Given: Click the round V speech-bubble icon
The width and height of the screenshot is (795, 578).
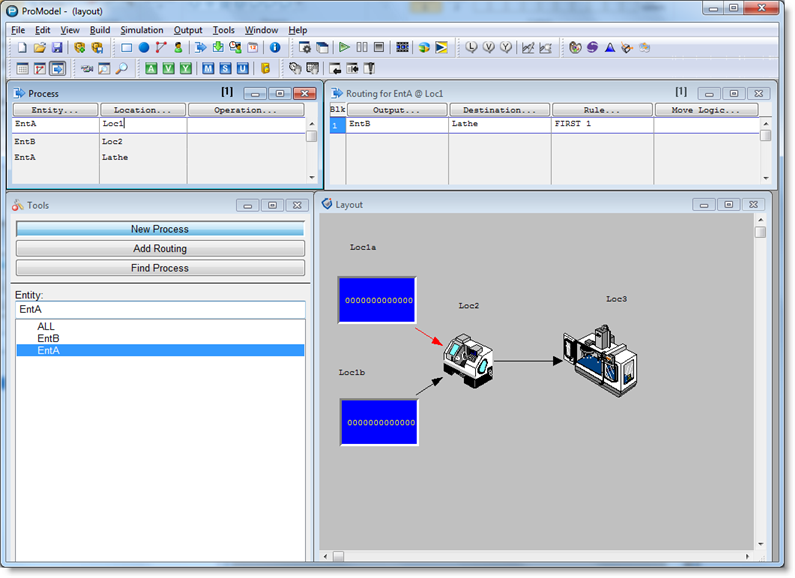Looking at the screenshot, I should click(489, 48).
